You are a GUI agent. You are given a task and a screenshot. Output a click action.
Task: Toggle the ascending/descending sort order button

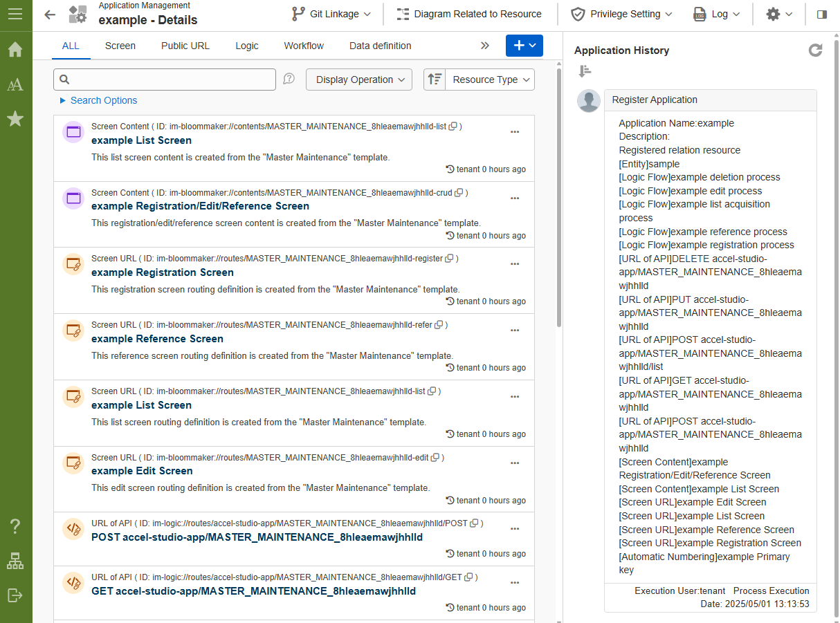(435, 80)
